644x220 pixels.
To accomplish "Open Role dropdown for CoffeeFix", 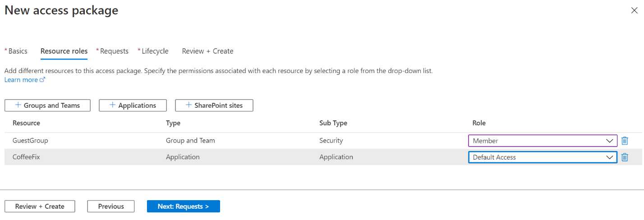I will click(543, 157).
